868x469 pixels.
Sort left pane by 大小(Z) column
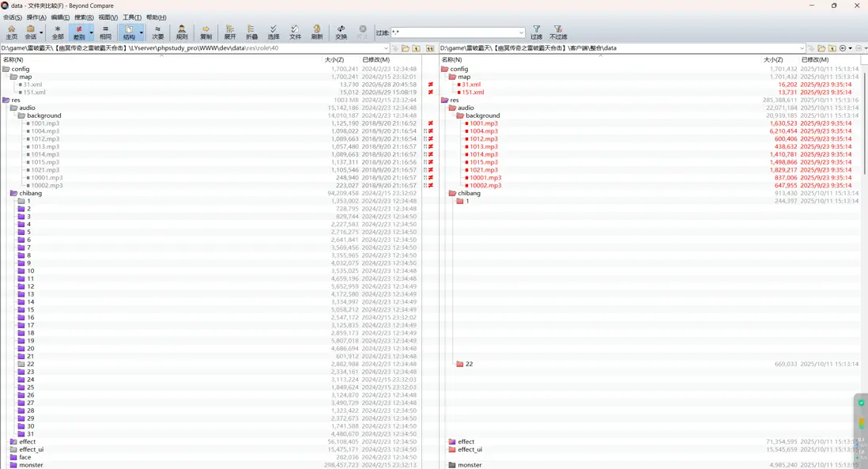334,59
